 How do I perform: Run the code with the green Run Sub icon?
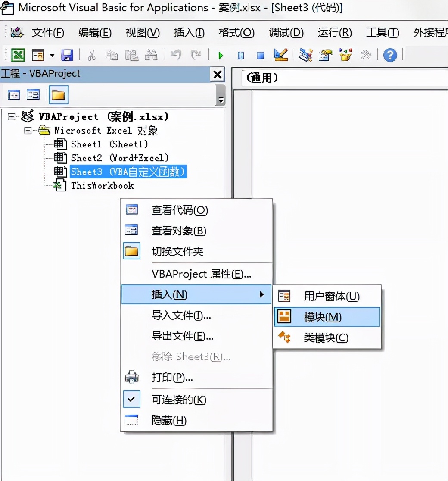pos(220,55)
